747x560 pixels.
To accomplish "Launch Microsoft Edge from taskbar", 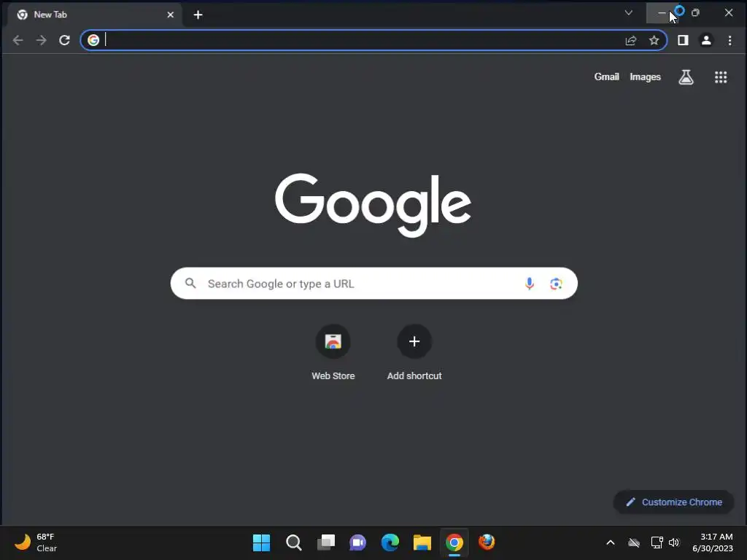I will click(x=390, y=542).
